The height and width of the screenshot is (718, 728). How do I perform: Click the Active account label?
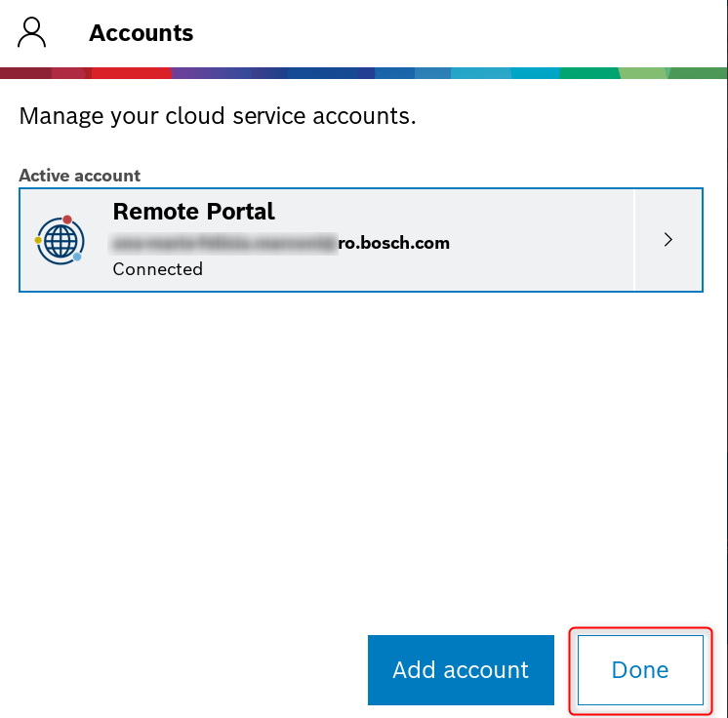coord(79,176)
